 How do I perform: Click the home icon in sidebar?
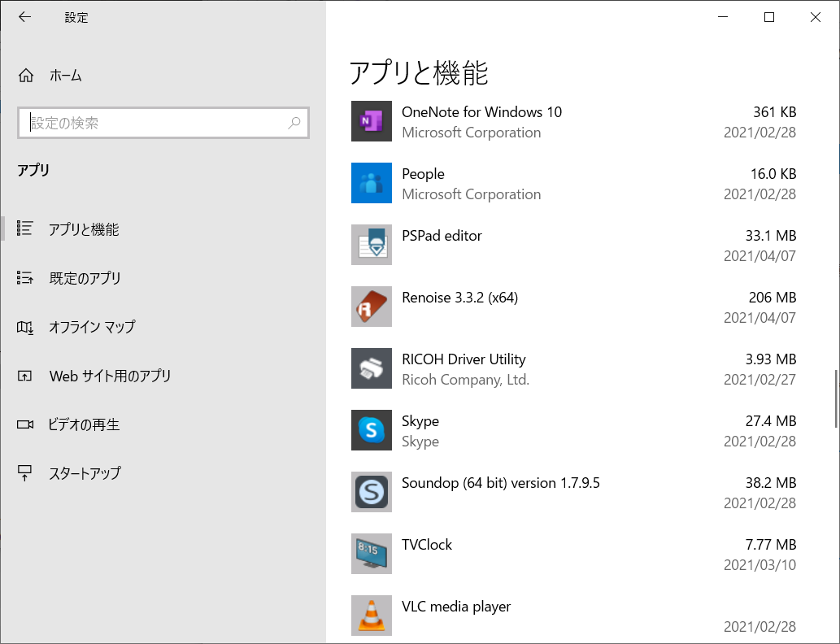(x=26, y=76)
